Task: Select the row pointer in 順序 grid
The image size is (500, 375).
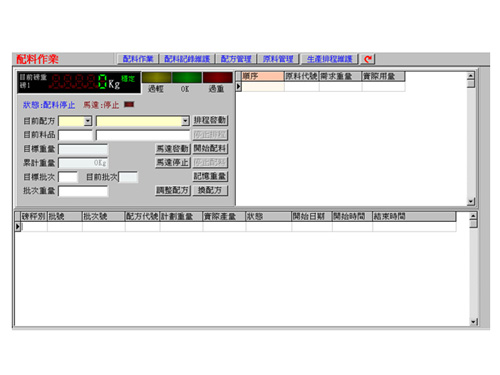Action: (238, 87)
